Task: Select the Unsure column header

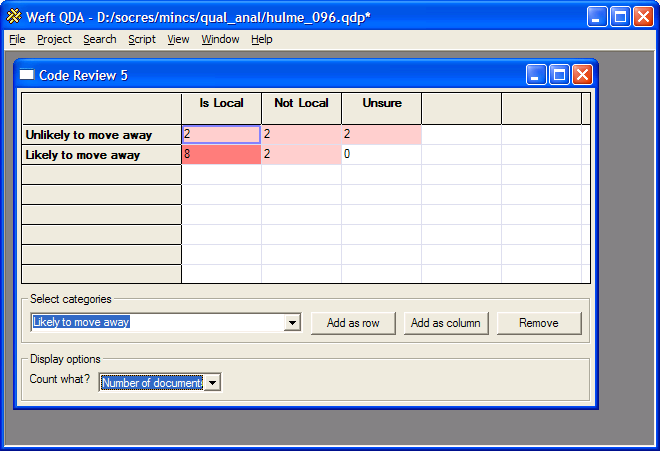Action: (381, 104)
